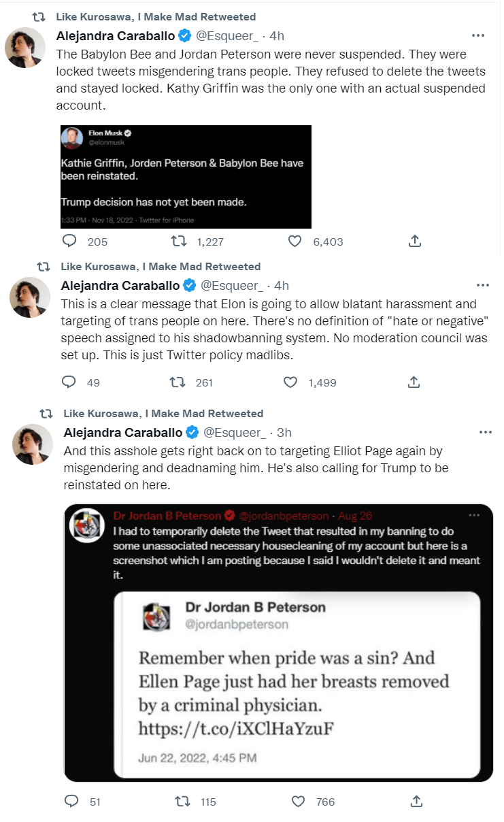Open the Jordan Peterson tweet screenshot
Image resolution: width=504 pixels, height=822 pixels.
pos(278,642)
